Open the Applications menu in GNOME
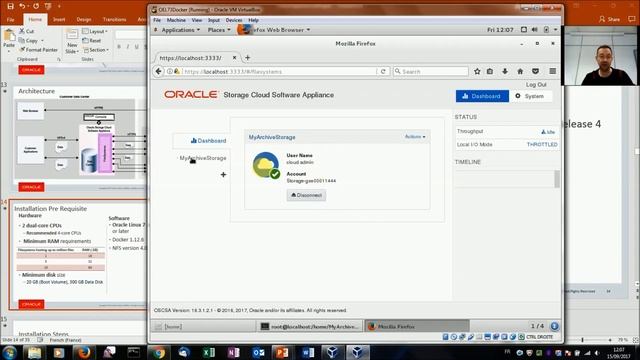Image resolution: width=640 pixels, height=360 pixels. [x=180, y=30]
